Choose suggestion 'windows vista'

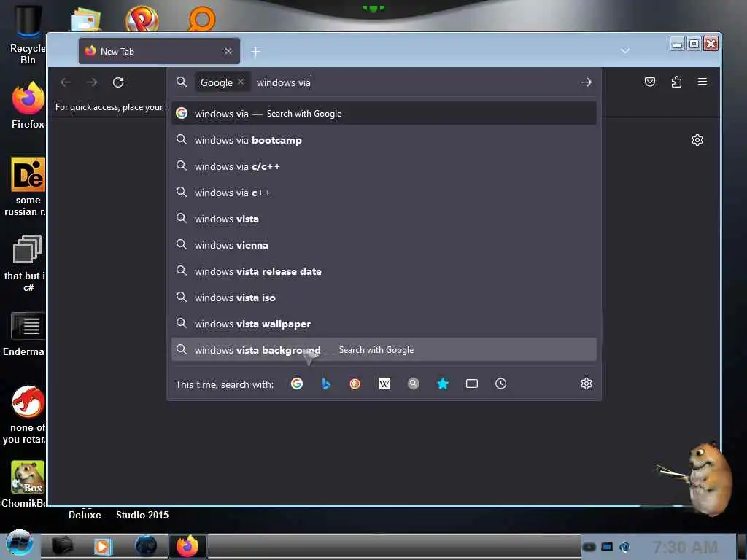384,219
